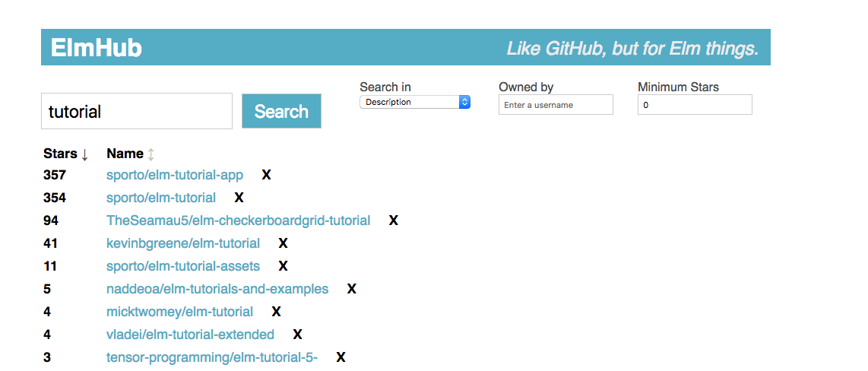
Task: Click the ElmHub header title
Action: tap(97, 48)
